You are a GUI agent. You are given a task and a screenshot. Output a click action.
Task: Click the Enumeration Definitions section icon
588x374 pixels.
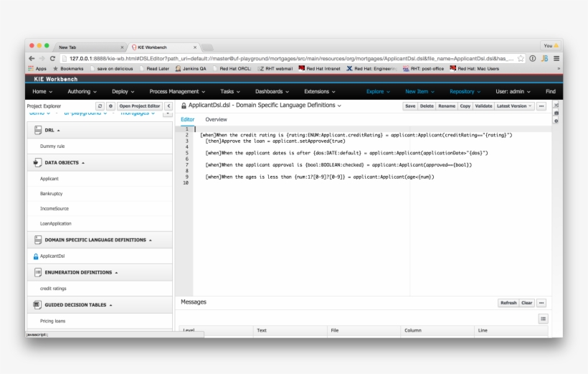(38, 273)
